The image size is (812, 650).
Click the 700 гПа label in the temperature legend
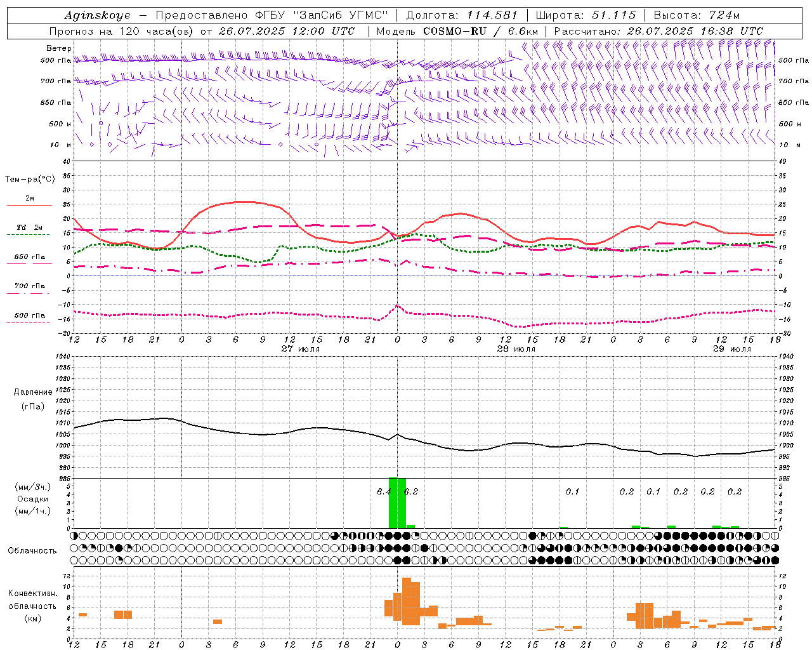[x=30, y=286]
